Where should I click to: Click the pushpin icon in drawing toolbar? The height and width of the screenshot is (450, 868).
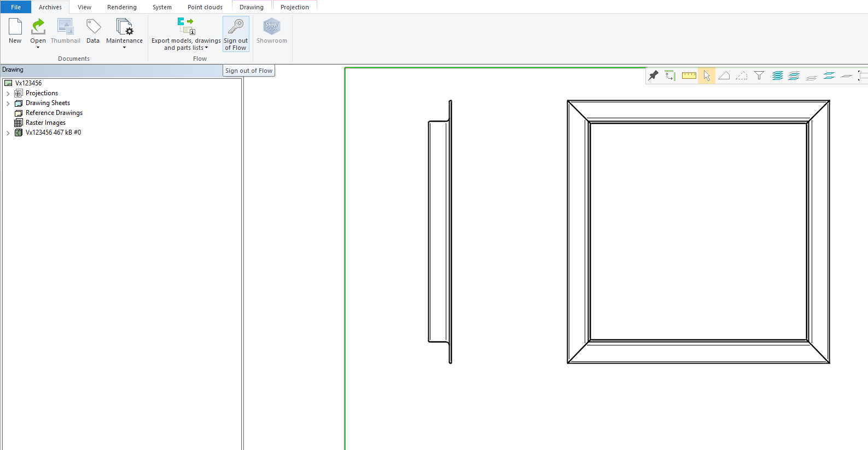pyautogui.click(x=653, y=76)
